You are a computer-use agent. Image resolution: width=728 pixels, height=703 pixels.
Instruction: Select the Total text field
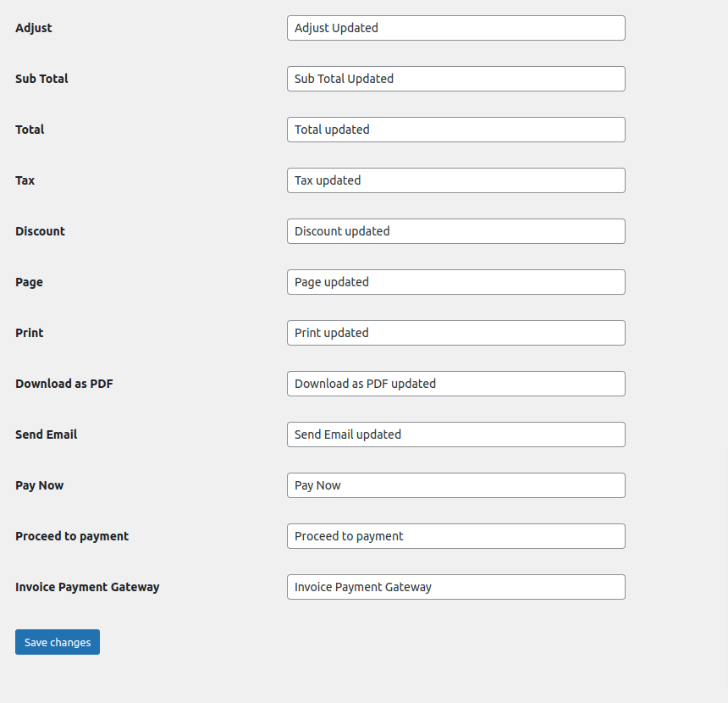(456, 130)
